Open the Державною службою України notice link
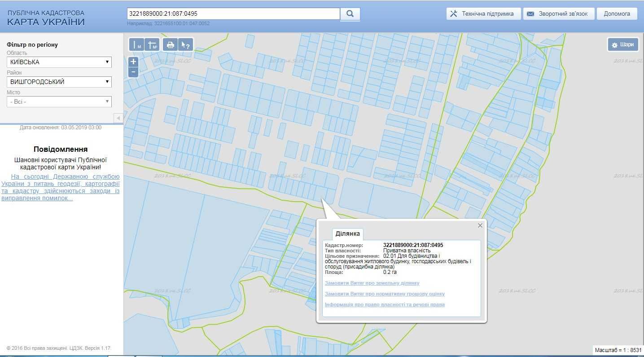Viewport: 644px width, 357px height. 61,187
